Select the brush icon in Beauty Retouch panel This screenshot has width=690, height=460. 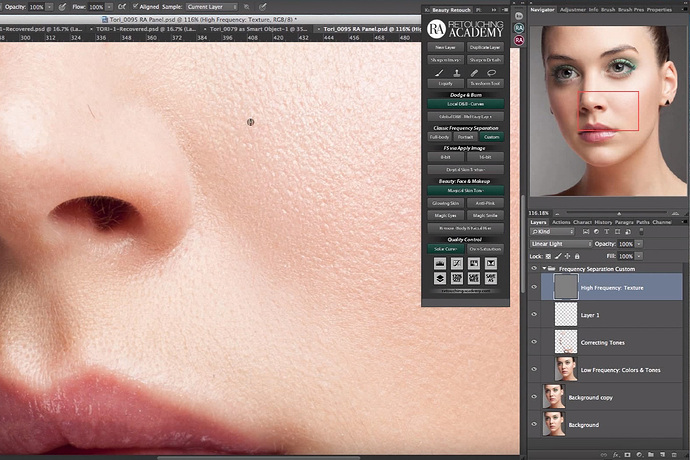[x=439, y=73]
